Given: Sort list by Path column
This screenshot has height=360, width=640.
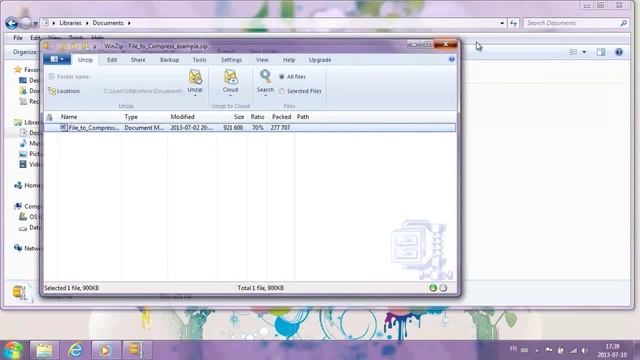Looking at the screenshot, I should click(x=303, y=117).
